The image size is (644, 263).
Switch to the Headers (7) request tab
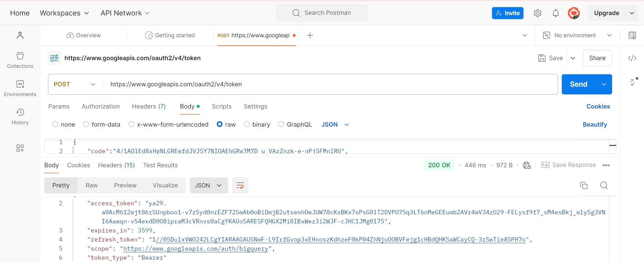pyautogui.click(x=149, y=106)
